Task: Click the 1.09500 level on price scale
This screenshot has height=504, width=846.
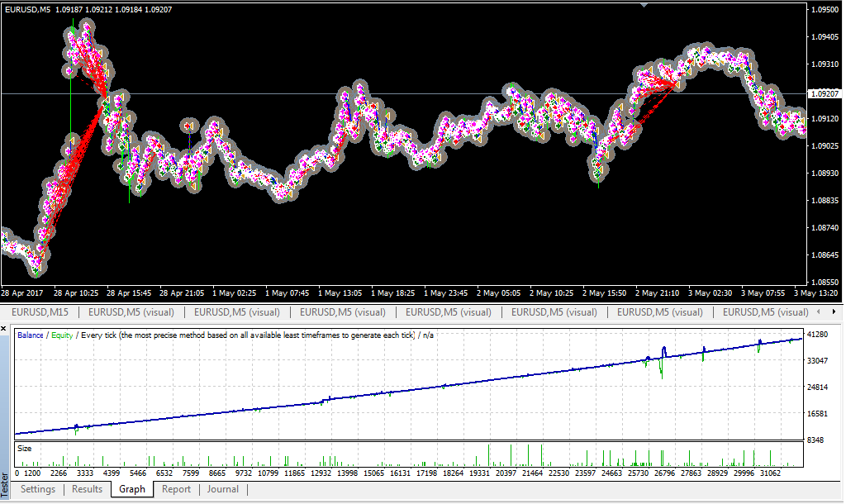Action: (x=825, y=11)
